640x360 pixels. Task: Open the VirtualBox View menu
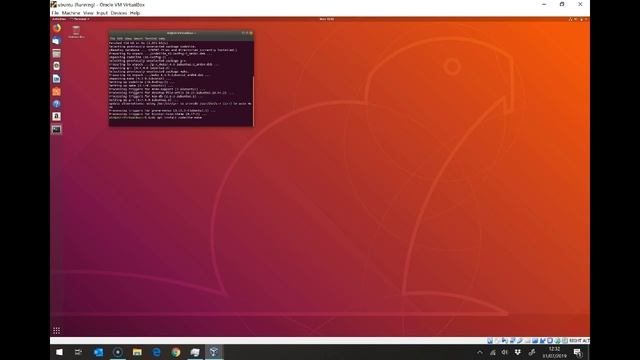coord(88,13)
